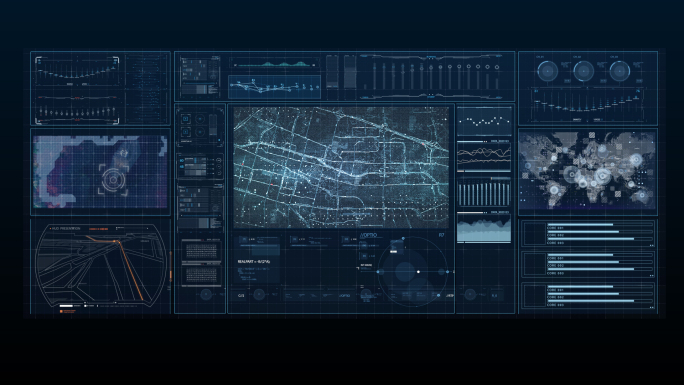The height and width of the screenshot is (385, 684).
Task: Click the red marker on city map's left side
Action: (242, 164)
